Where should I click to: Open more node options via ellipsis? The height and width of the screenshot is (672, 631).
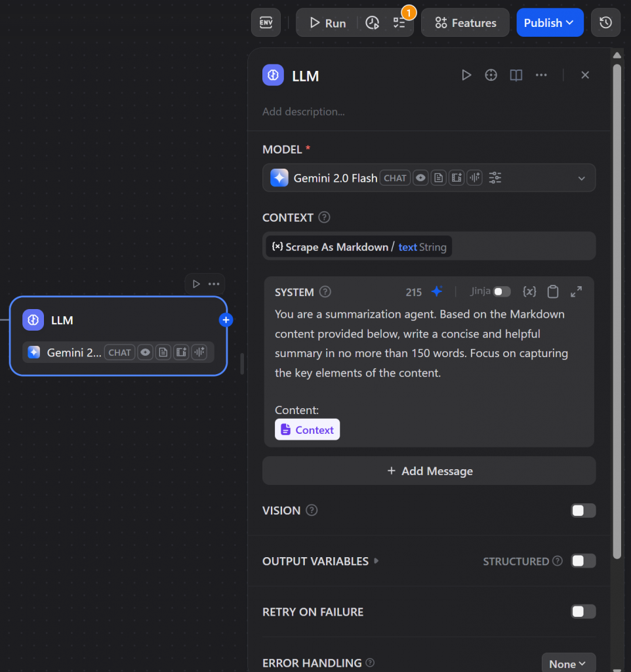pyautogui.click(x=541, y=75)
